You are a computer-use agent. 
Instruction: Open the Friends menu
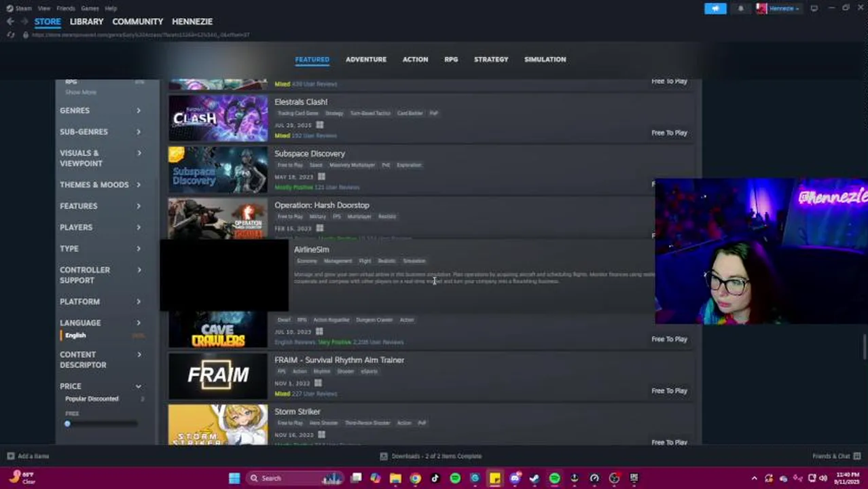pos(66,8)
